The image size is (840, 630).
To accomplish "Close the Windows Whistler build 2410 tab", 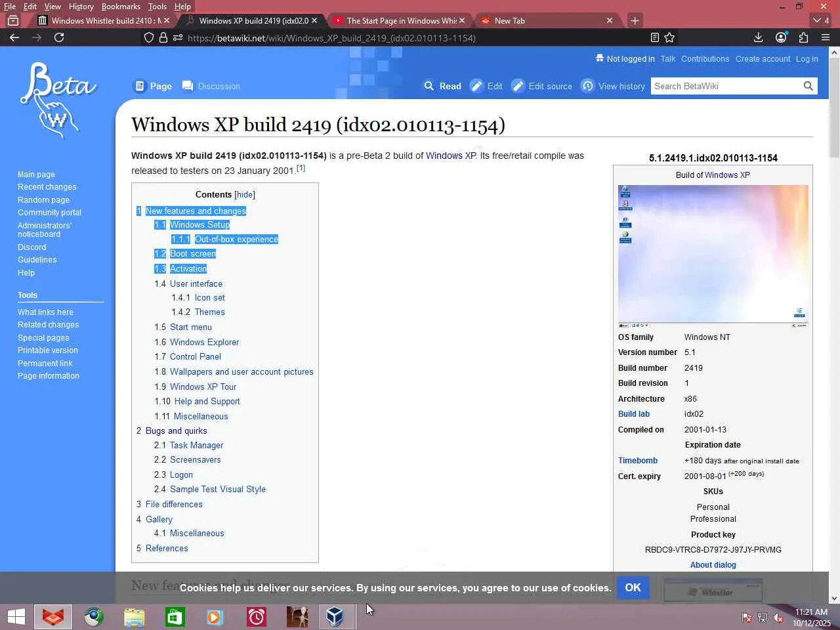I will pyautogui.click(x=167, y=20).
